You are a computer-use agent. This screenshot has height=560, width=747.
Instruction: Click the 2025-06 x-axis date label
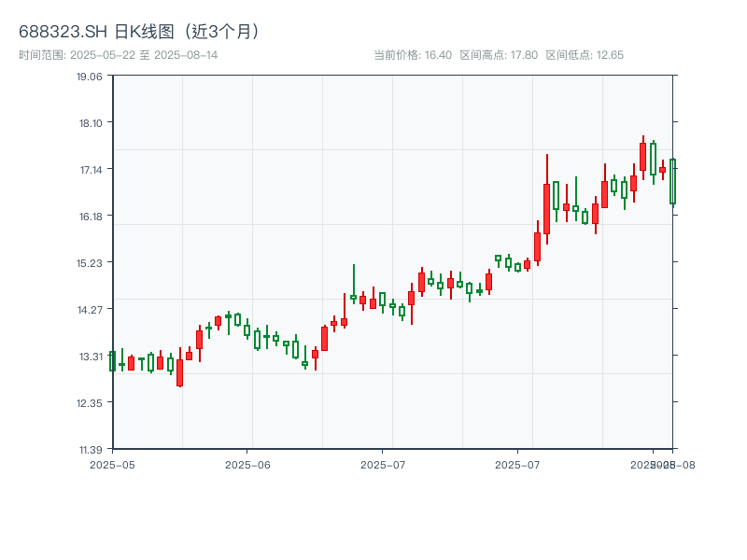point(247,464)
